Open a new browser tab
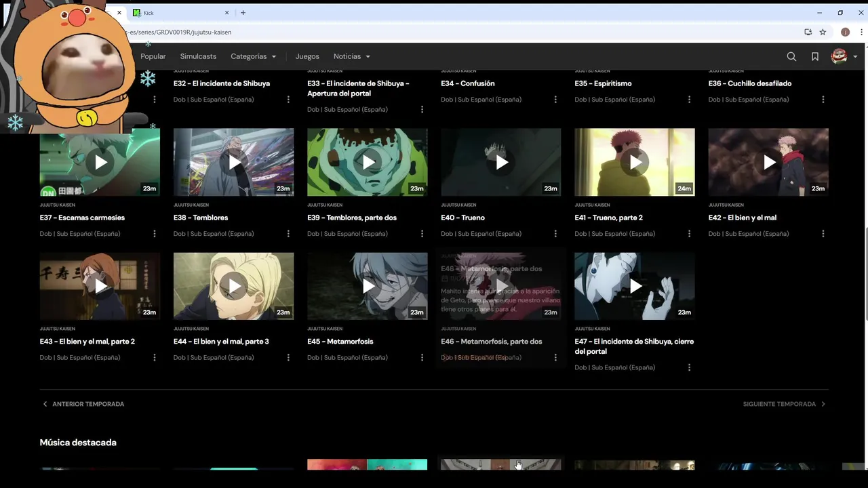868x488 pixels. click(243, 13)
